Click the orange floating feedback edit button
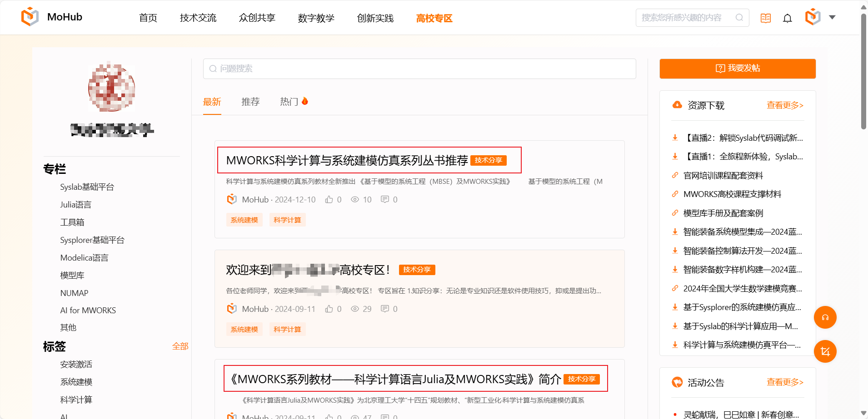 pos(825,351)
